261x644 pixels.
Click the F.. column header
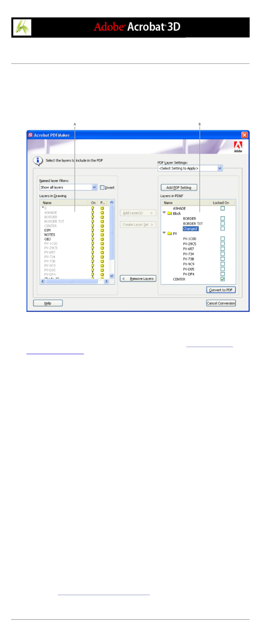pyautogui.click(x=103, y=203)
